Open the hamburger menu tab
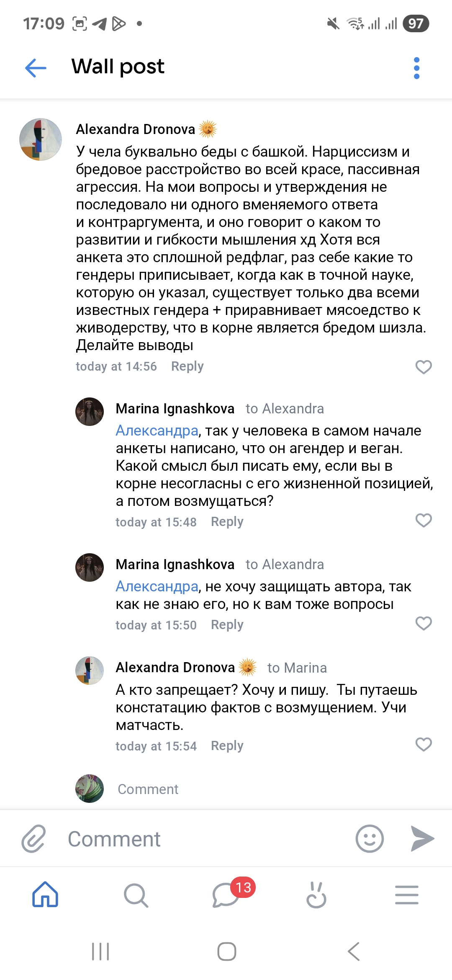 click(406, 895)
